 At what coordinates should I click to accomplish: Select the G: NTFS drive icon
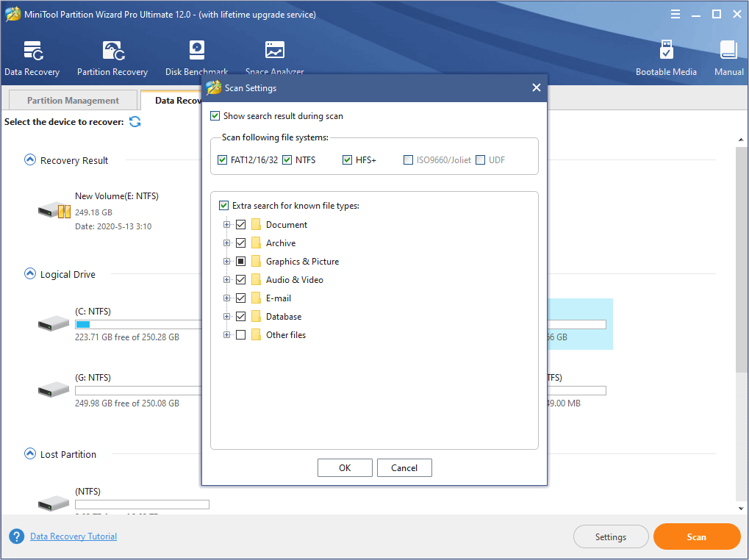tap(54, 390)
